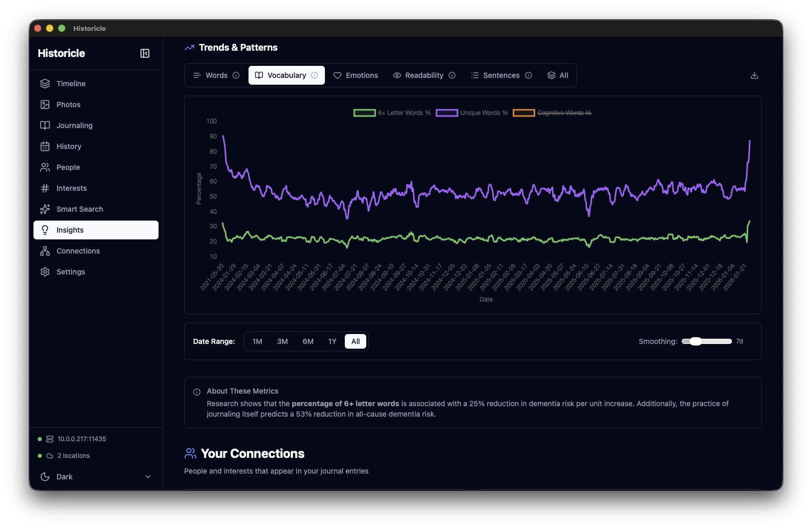
Task: Select the 6M date range button
Action: pyautogui.click(x=308, y=341)
